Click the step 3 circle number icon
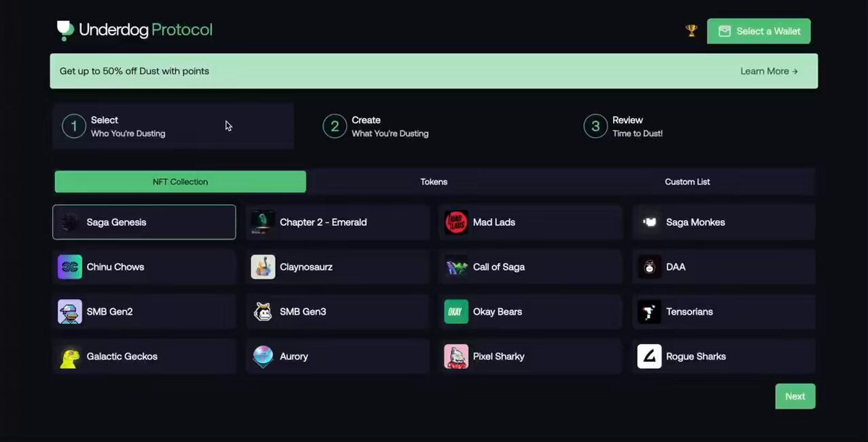The width and height of the screenshot is (868, 442). coord(595,126)
